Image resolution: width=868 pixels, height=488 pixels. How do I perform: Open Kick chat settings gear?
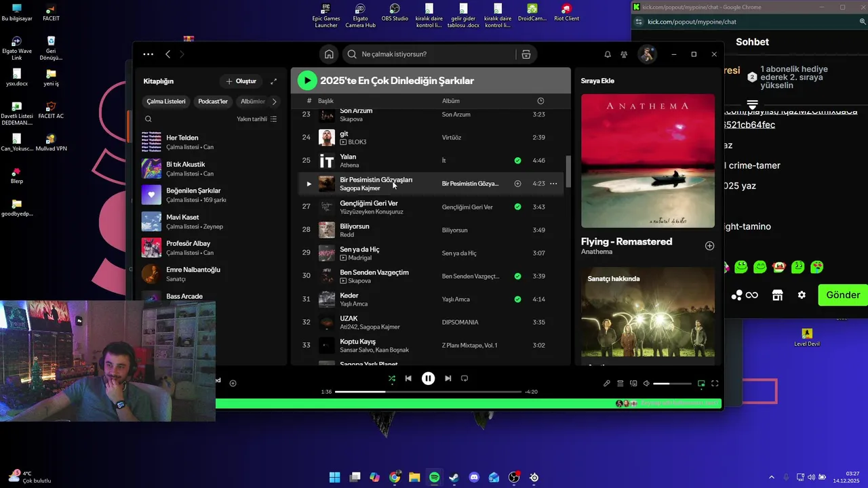tap(802, 295)
